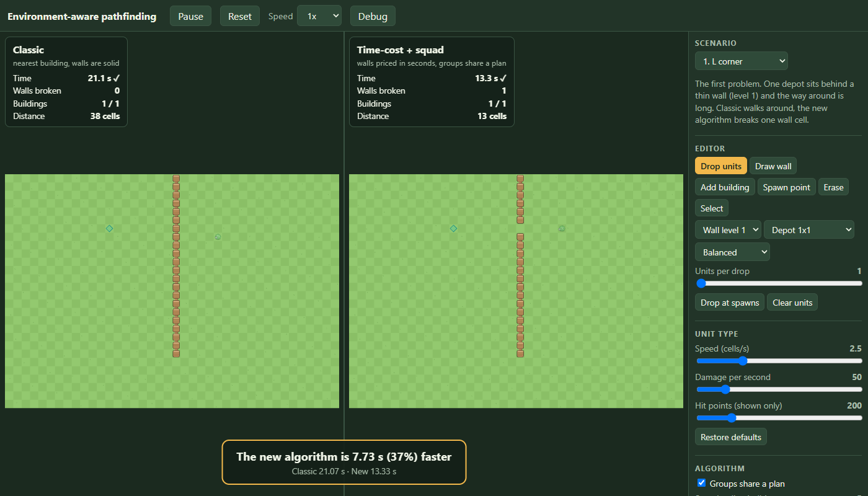Activate the Drop units editor mode
The image size is (868, 496).
(x=721, y=166)
